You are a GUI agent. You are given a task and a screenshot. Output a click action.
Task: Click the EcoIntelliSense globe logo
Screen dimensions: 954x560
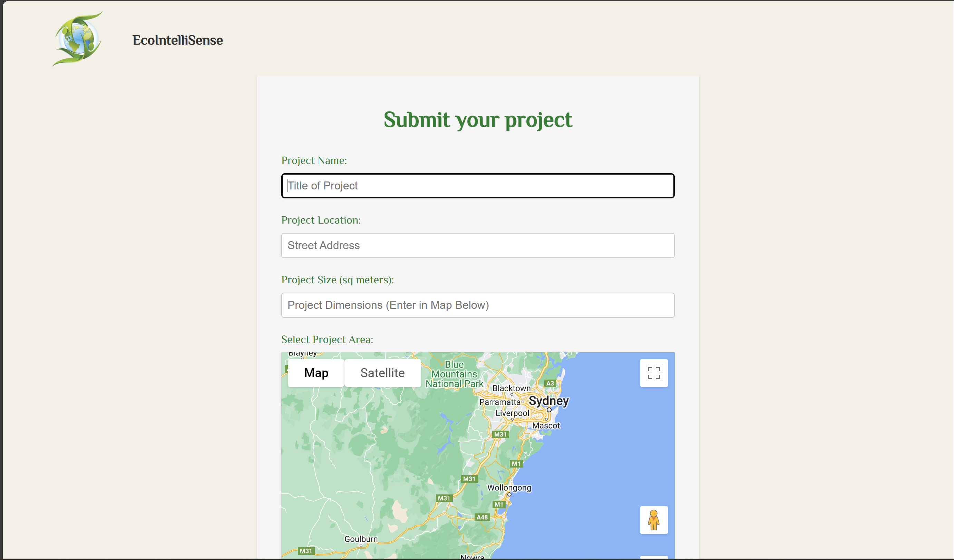coord(78,39)
